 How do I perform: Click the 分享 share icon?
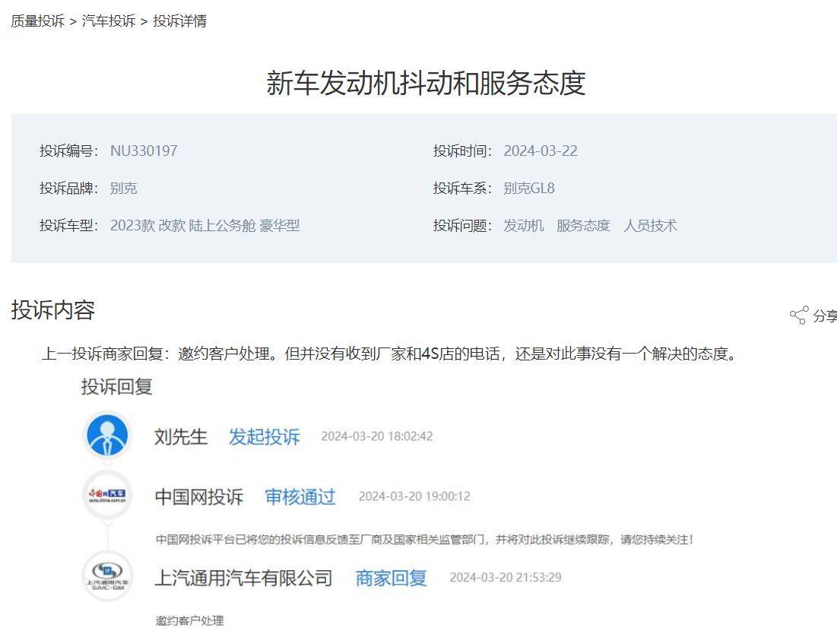[800, 314]
